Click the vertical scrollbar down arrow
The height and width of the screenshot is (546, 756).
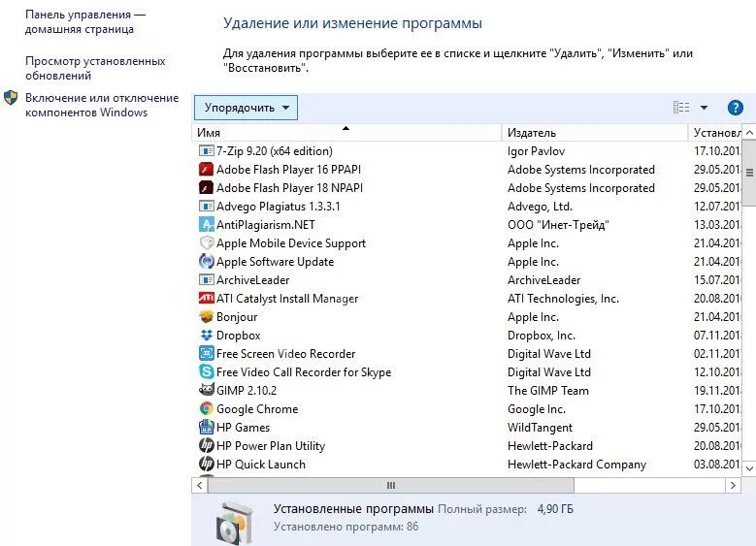pyautogui.click(x=749, y=468)
